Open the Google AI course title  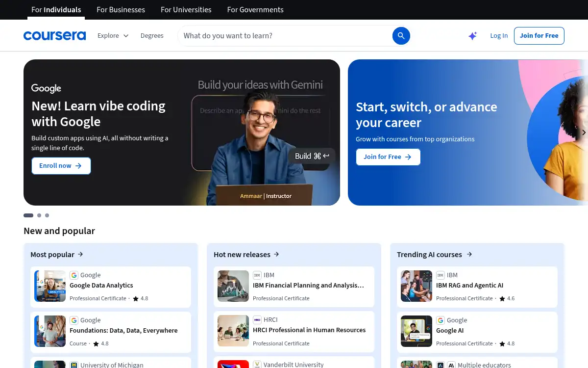coord(450,331)
